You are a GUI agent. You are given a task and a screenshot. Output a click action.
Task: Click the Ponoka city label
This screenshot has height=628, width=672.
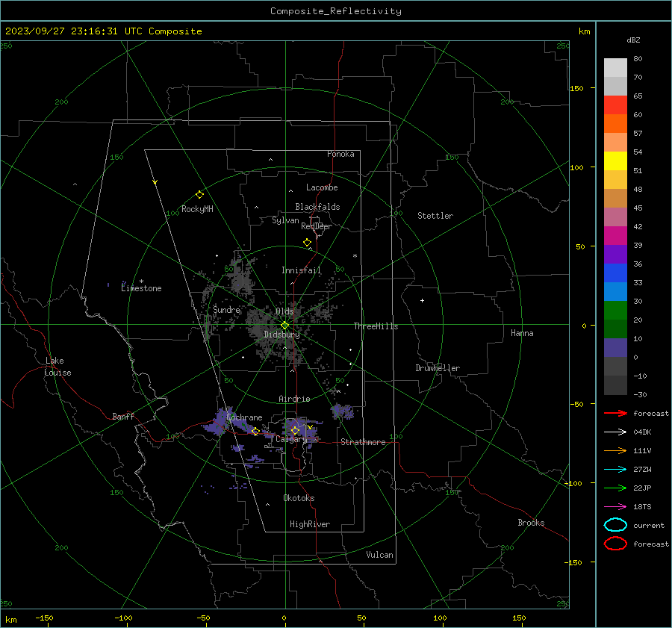tap(340, 154)
